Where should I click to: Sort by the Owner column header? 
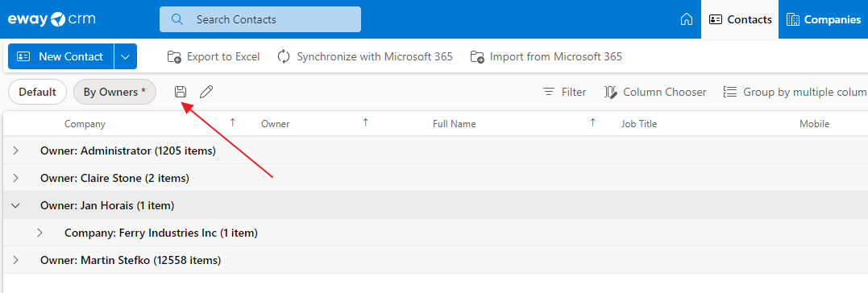(x=275, y=124)
